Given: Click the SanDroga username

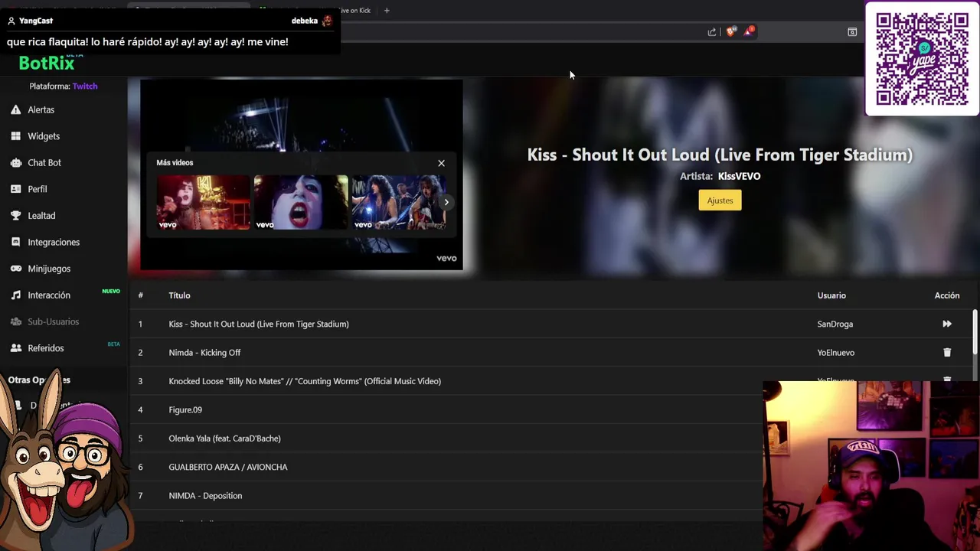Looking at the screenshot, I should (835, 324).
